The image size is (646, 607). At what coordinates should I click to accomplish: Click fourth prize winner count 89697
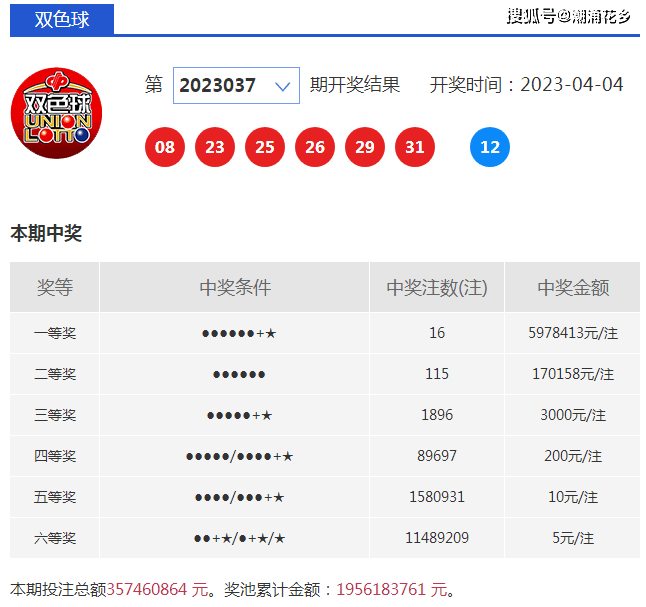pyautogui.click(x=437, y=456)
